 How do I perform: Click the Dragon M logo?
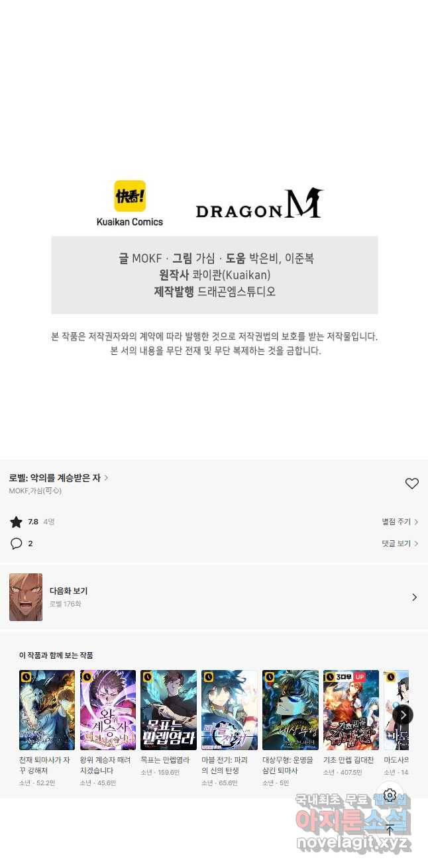click(x=260, y=203)
